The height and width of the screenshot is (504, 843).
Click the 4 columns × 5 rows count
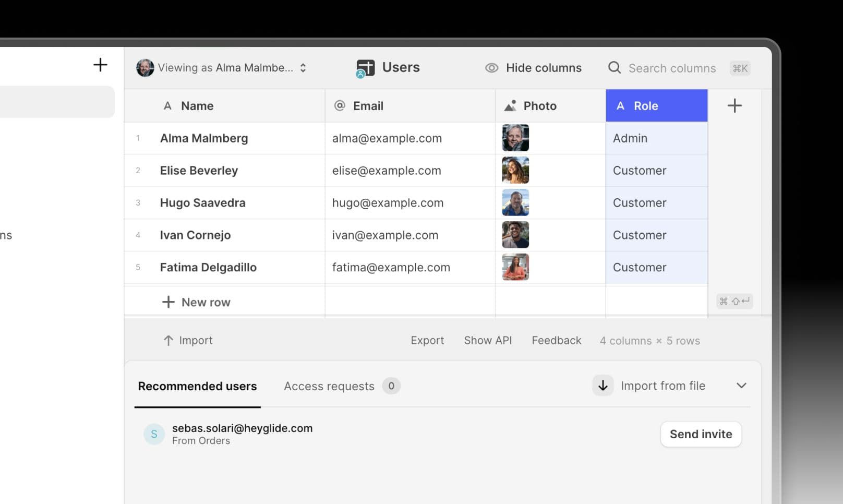point(649,341)
